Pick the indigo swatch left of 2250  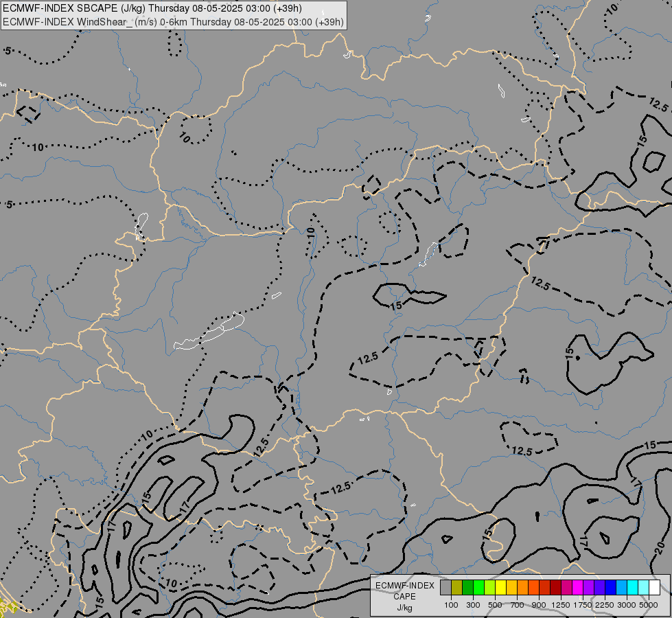point(599,587)
